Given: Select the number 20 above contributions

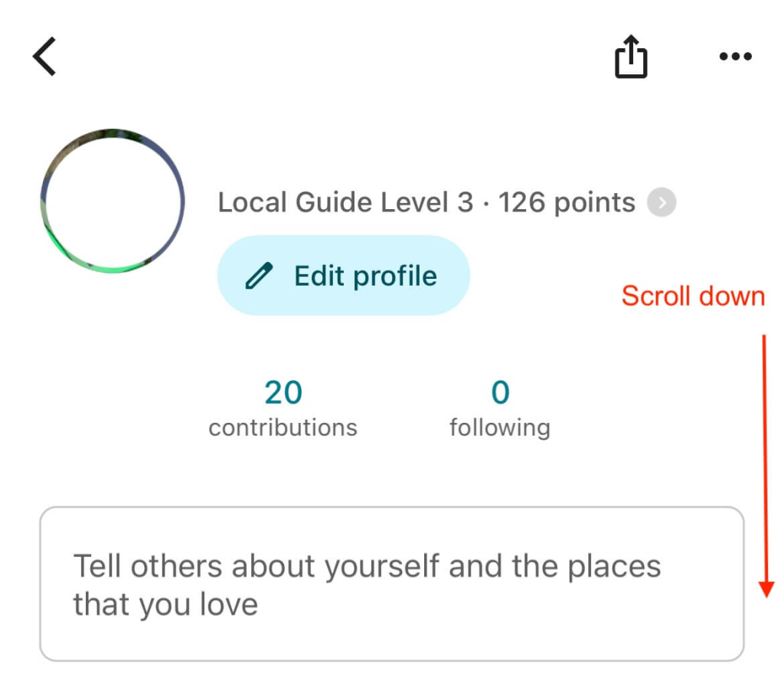Looking at the screenshot, I should [283, 392].
